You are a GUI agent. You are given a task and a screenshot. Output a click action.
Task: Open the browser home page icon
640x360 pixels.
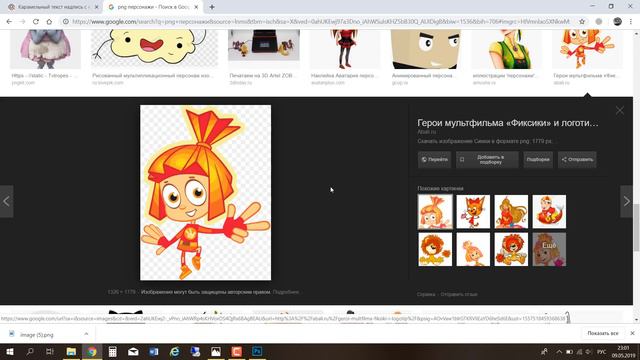49,22
